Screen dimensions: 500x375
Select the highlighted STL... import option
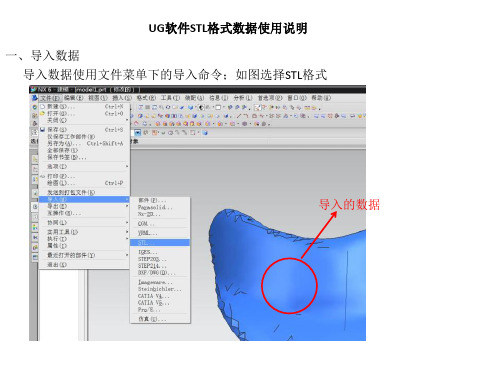coord(160,242)
